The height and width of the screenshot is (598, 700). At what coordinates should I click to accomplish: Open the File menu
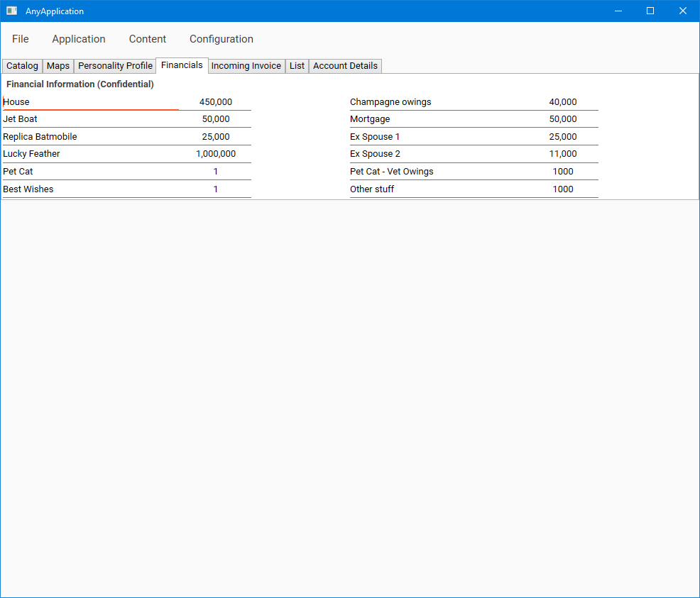21,39
